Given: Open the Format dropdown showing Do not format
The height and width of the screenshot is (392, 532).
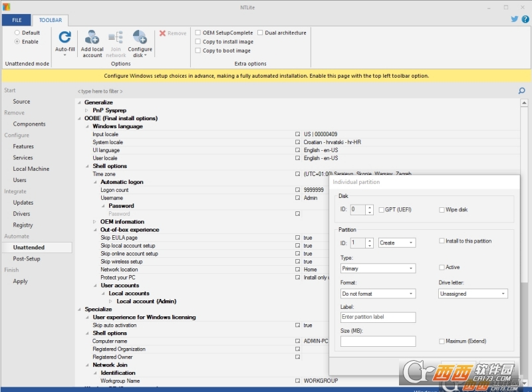Looking at the screenshot, I should click(x=378, y=294).
